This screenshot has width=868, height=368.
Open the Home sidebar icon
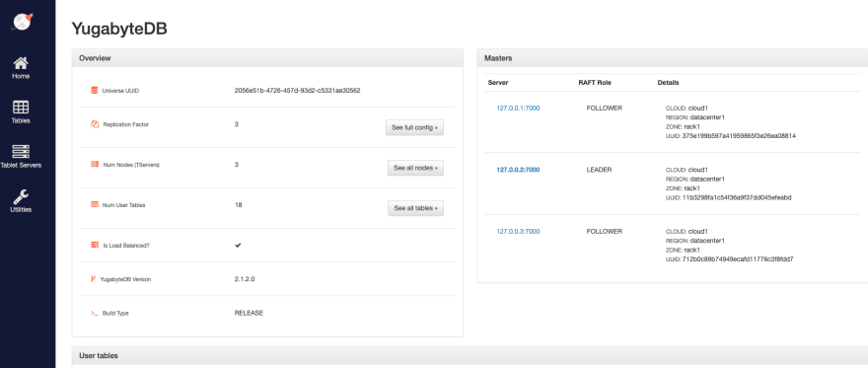click(x=21, y=62)
